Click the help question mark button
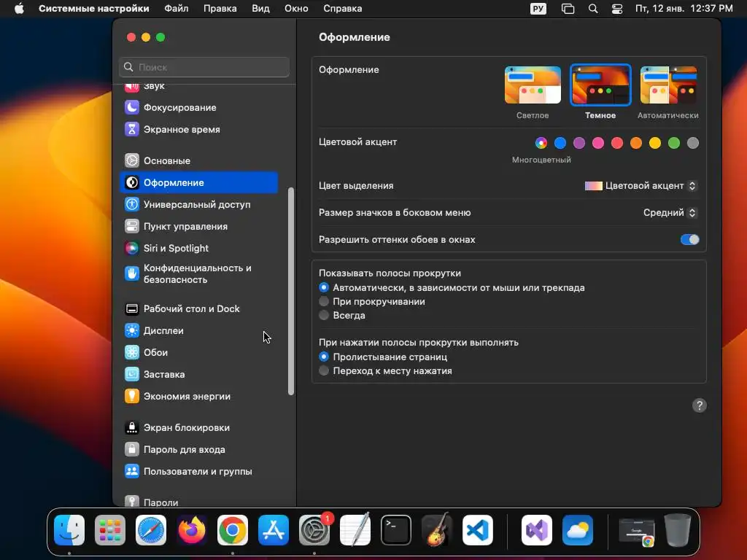Viewport: 747px width, 560px height. tap(700, 405)
